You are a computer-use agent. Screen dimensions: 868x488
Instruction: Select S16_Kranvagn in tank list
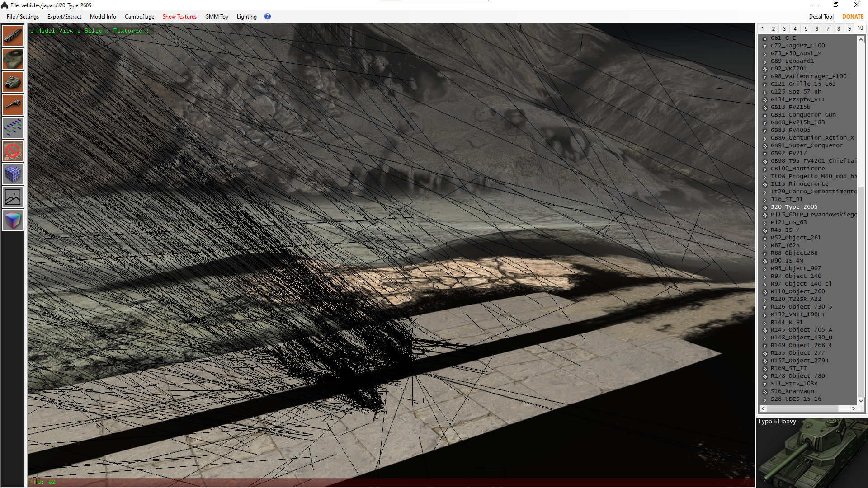[792, 391]
